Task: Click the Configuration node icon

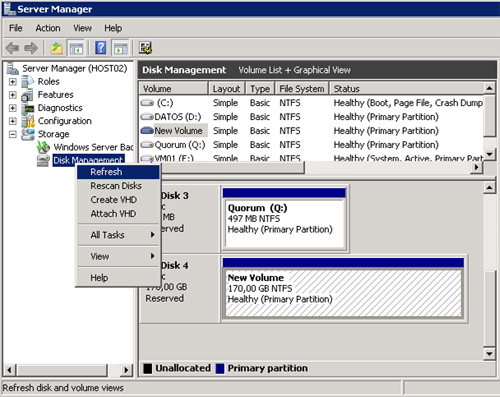Action: 28,121
